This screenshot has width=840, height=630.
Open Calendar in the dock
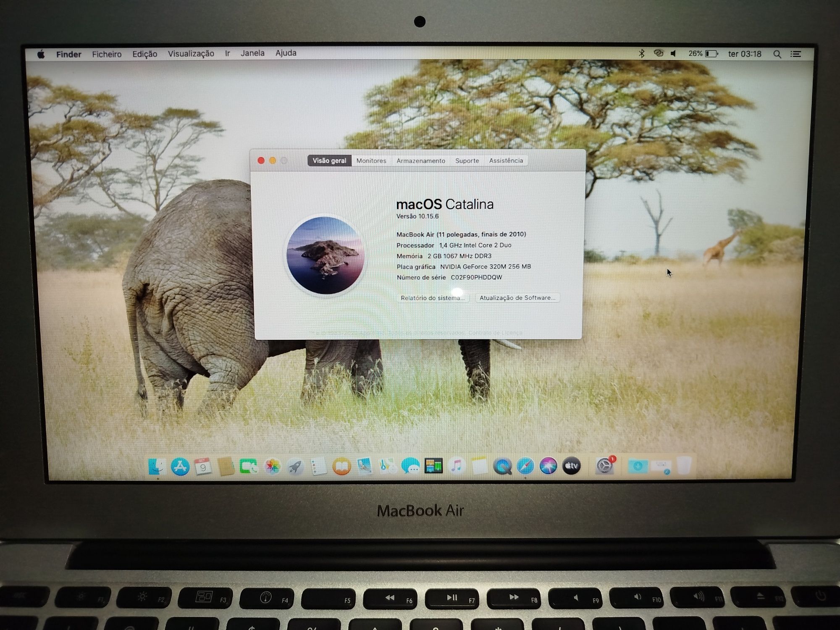[x=203, y=466]
